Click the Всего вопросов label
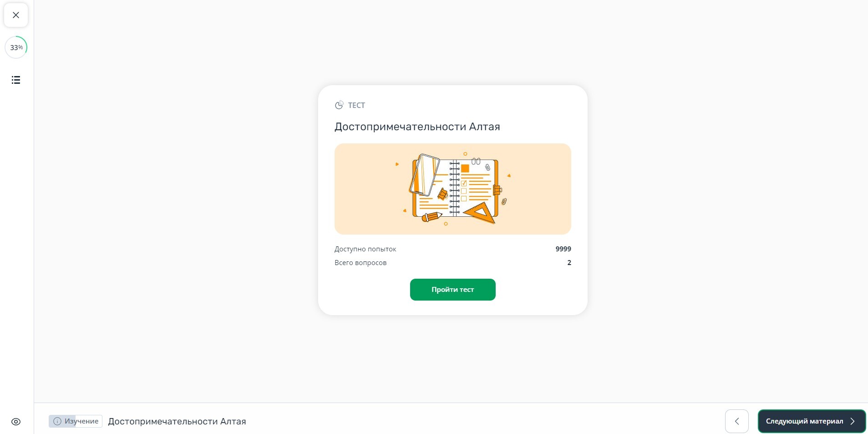 click(360, 263)
